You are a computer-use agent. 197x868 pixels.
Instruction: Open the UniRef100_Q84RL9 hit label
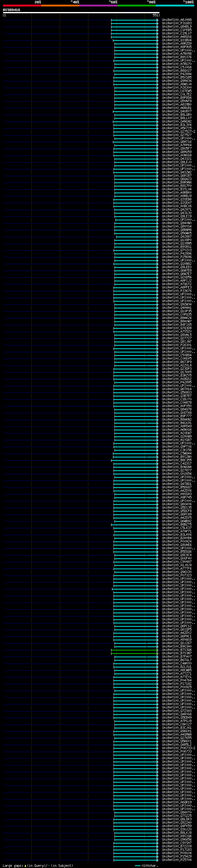[176, 26]
